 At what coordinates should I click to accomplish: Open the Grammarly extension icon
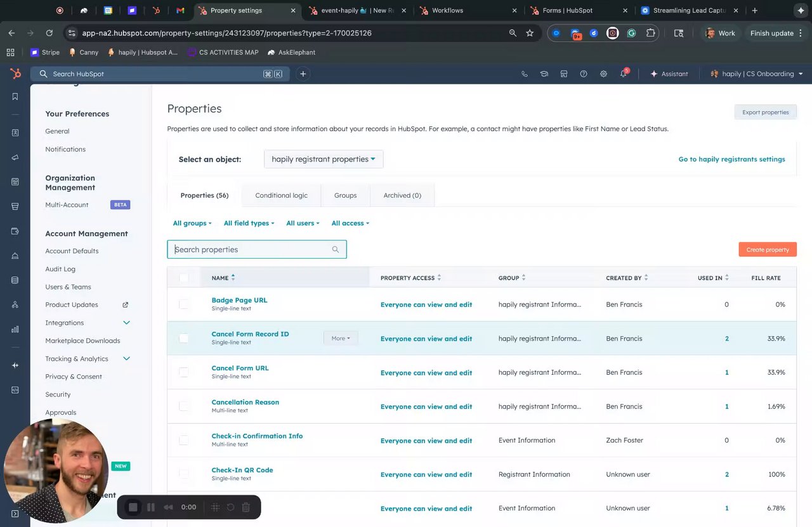[632, 33]
